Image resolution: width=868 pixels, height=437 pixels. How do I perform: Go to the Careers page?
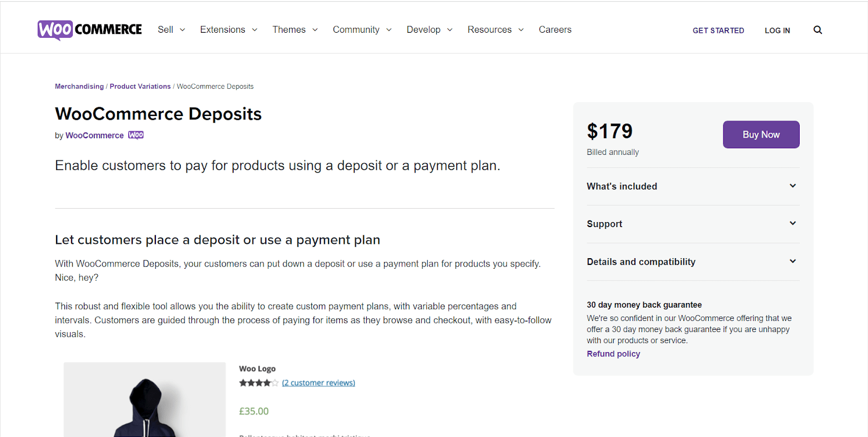click(555, 29)
